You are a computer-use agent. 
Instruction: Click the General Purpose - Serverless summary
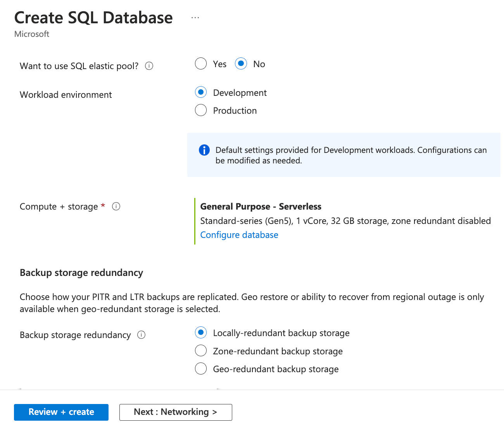pos(261,206)
